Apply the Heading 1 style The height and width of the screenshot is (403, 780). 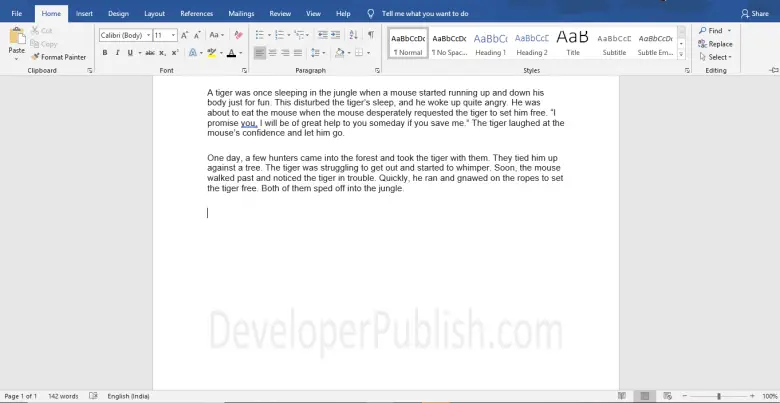tap(490, 44)
